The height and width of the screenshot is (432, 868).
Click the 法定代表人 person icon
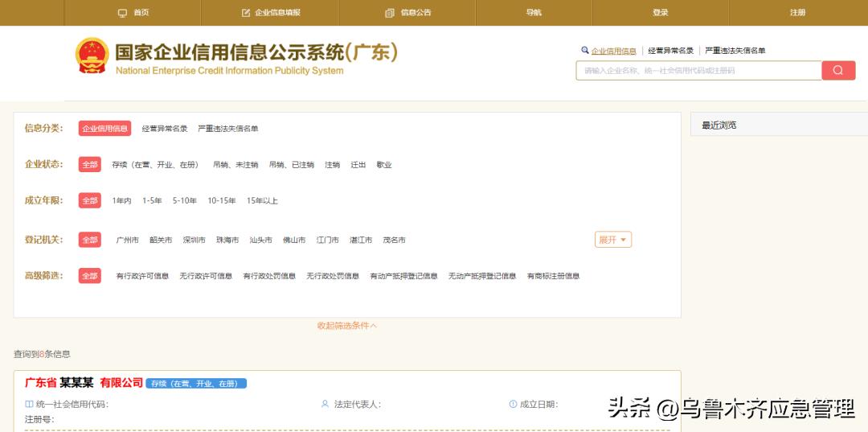pos(325,405)
